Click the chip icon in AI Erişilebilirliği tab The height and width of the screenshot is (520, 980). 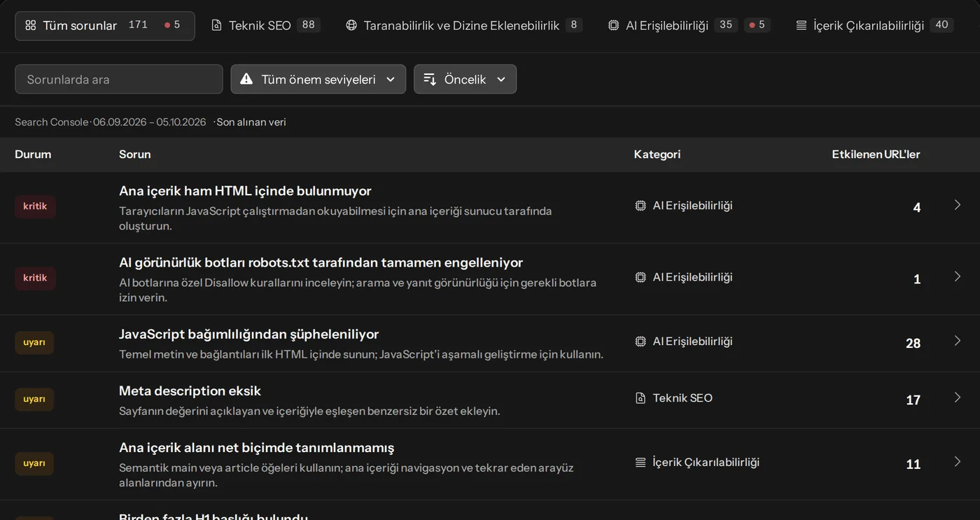click(x=613, y=25)
